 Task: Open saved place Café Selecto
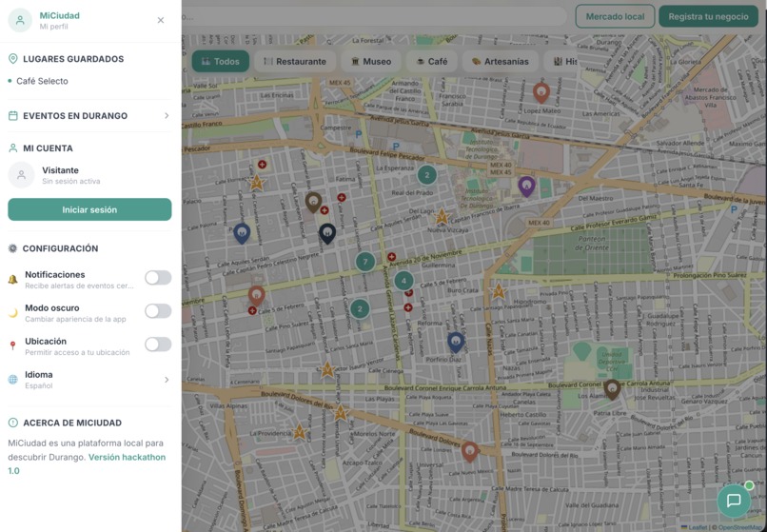pyautogui.click(x=42, y=81)
